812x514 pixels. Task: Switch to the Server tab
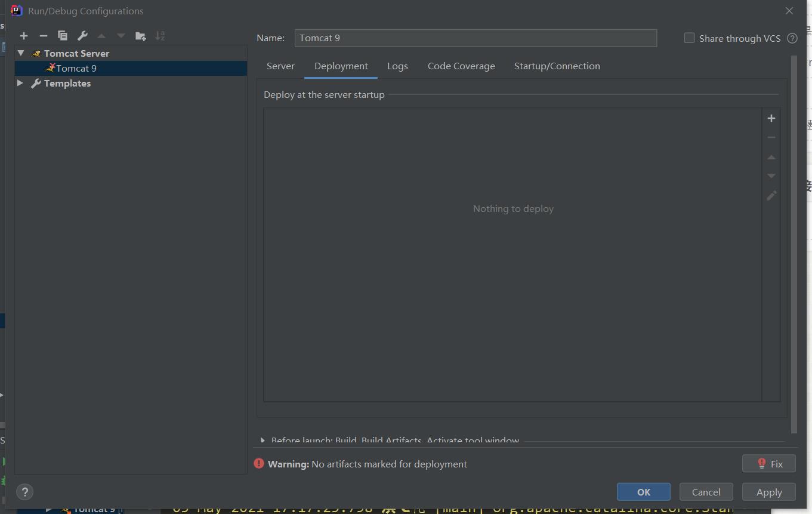280,66
